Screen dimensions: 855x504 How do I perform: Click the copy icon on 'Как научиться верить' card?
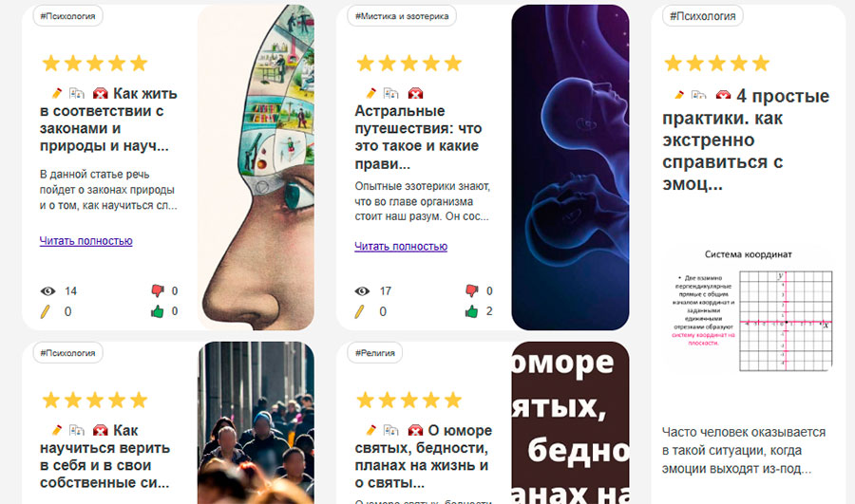(x=77, y=431)
